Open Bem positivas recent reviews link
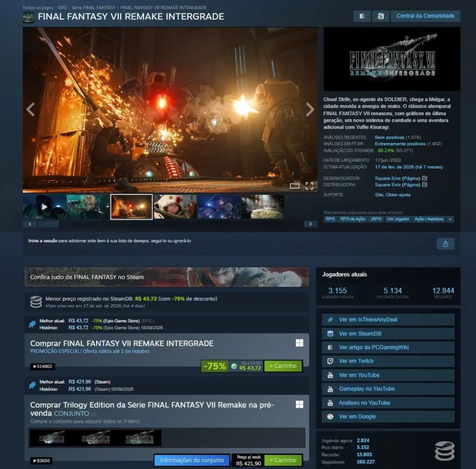Viewport: 476px width, 469px height. point(390,137)
